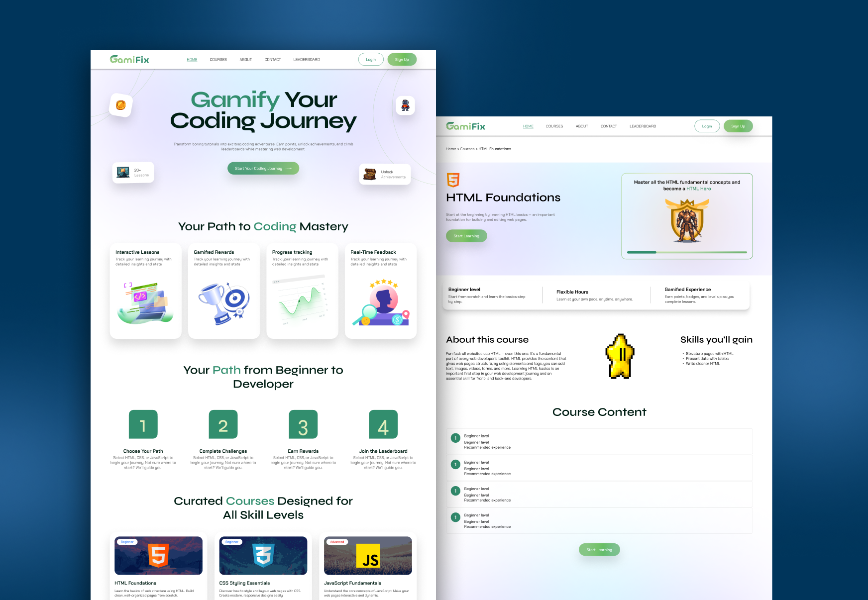The height and width of the screenshot is (600, 868).
Task: Click the JavaScript Fundamentals card title
Action: pos(353,583)
